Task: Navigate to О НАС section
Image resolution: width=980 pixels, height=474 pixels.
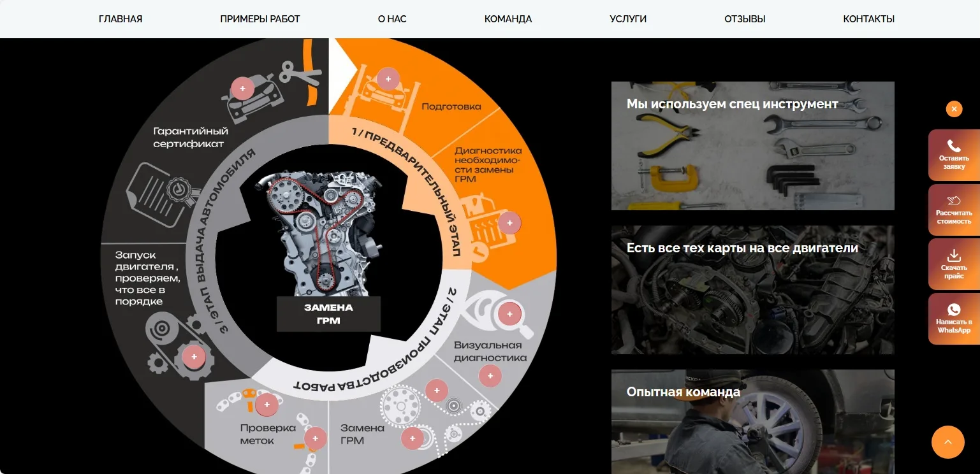Action: [x=392, y=19]
